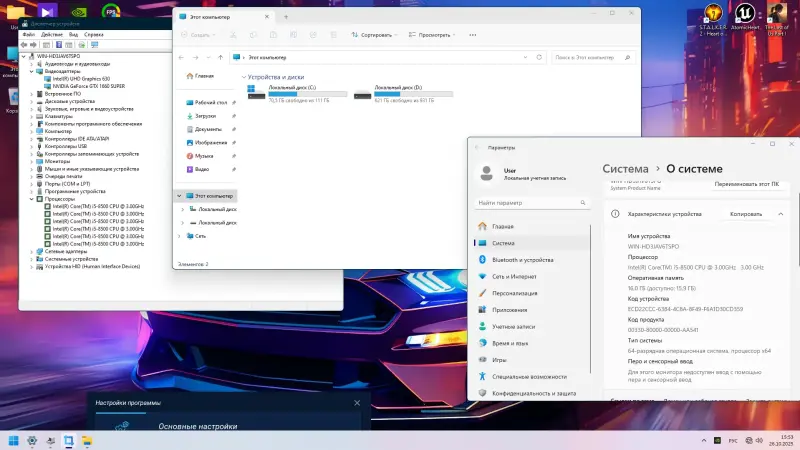Select Сеть и Интернет in Settings
The width and height of the screenshot is (800, 450).
click(514, 276)
